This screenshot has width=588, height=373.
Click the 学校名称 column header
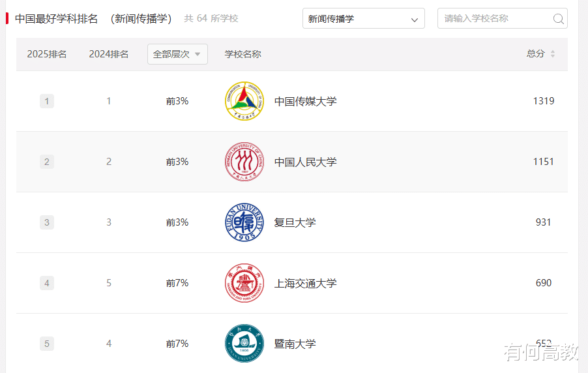pos(243,54)
